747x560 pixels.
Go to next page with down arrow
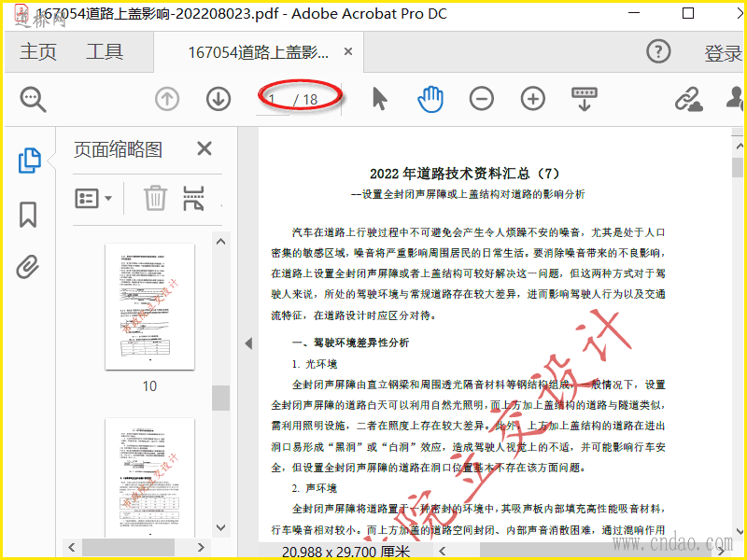click(218, 99)
